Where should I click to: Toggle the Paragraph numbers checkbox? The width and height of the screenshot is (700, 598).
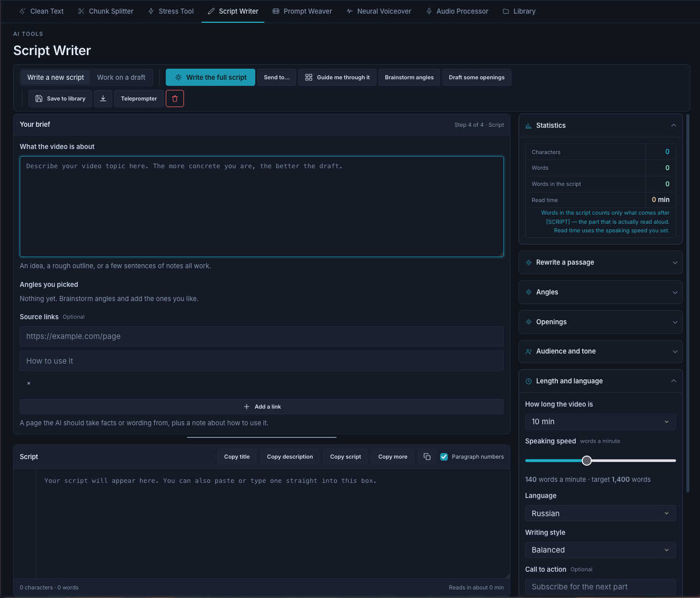444,457
